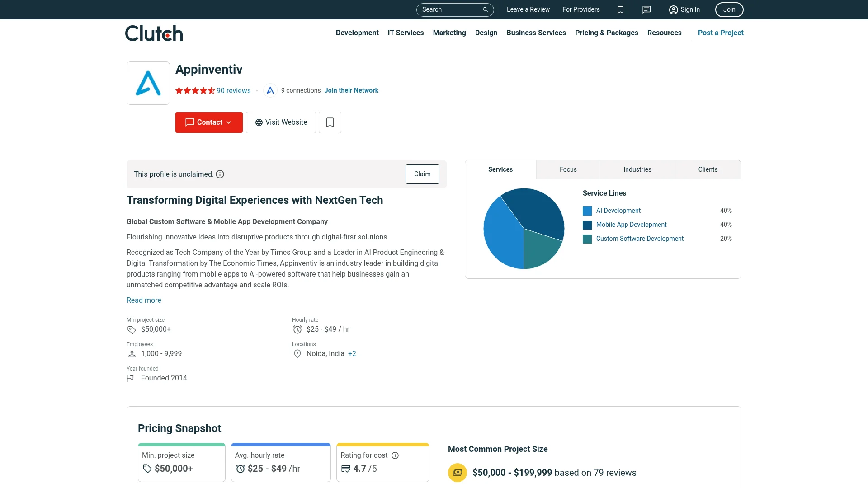Expand description with Read more
The image size is (868, 488).
point(144,300)
